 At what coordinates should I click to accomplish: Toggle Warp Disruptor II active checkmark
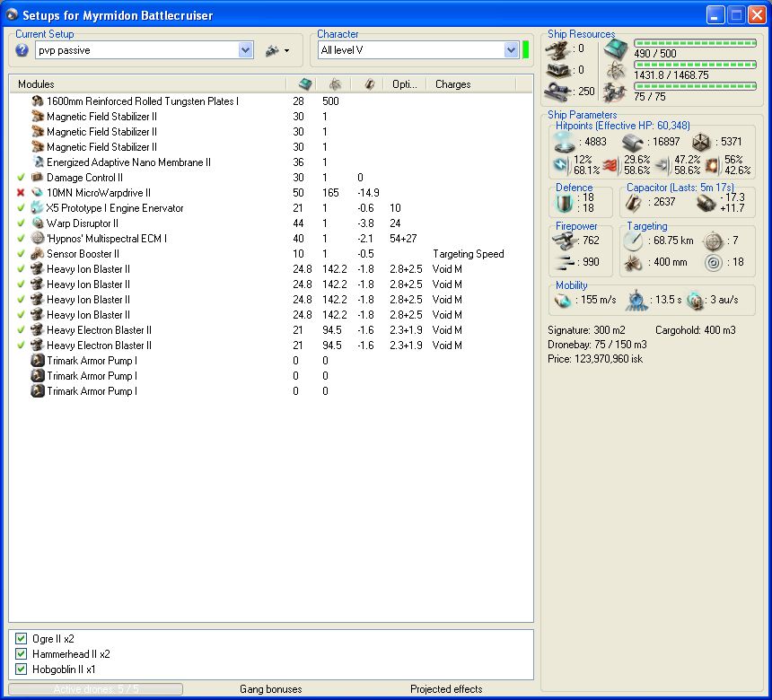pyautogui.click(x=21, y=223)
